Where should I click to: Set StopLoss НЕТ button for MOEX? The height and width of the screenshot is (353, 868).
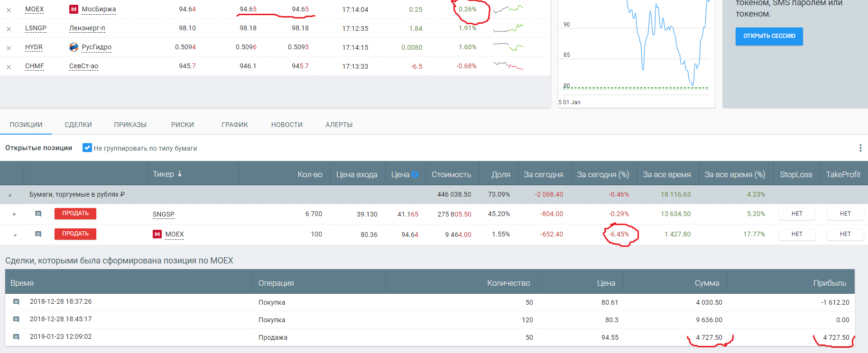pyautogui.click(x=797, y=234)
